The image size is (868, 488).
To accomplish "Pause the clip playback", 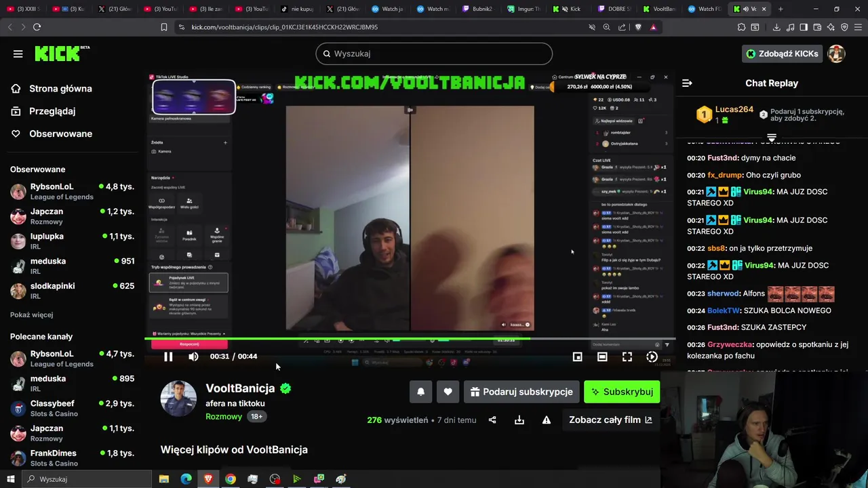I will click(x=168, y=357).
